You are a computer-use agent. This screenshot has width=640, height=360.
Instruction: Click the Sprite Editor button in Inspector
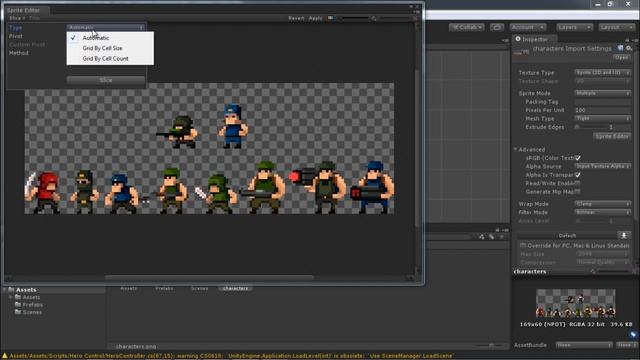click(x=612, y=136)
